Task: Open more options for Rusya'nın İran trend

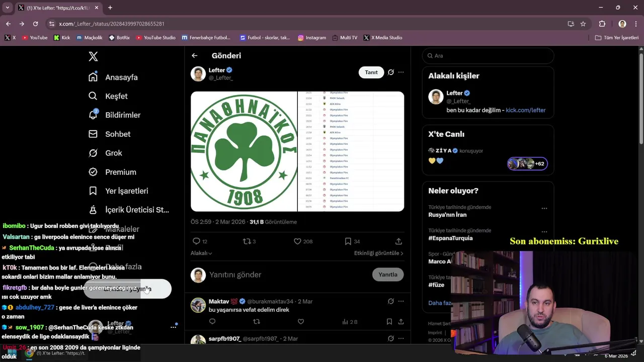Action: pyautogui.click(x=544, y=208)
